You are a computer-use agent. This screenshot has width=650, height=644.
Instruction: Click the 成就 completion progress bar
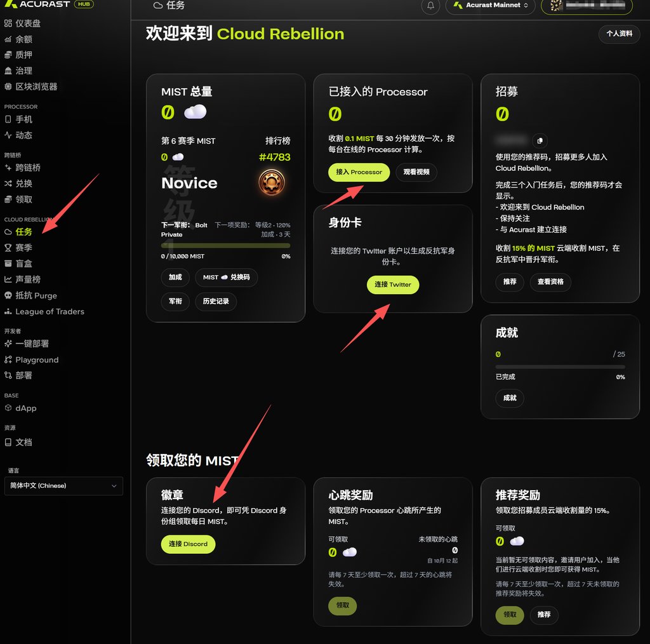pos(560,366)
